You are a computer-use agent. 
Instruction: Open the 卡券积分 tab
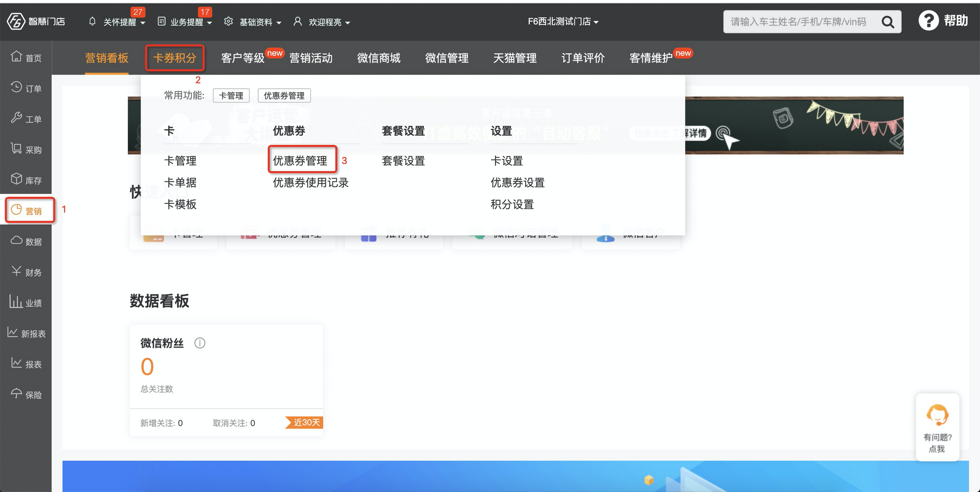coord(174,58)
